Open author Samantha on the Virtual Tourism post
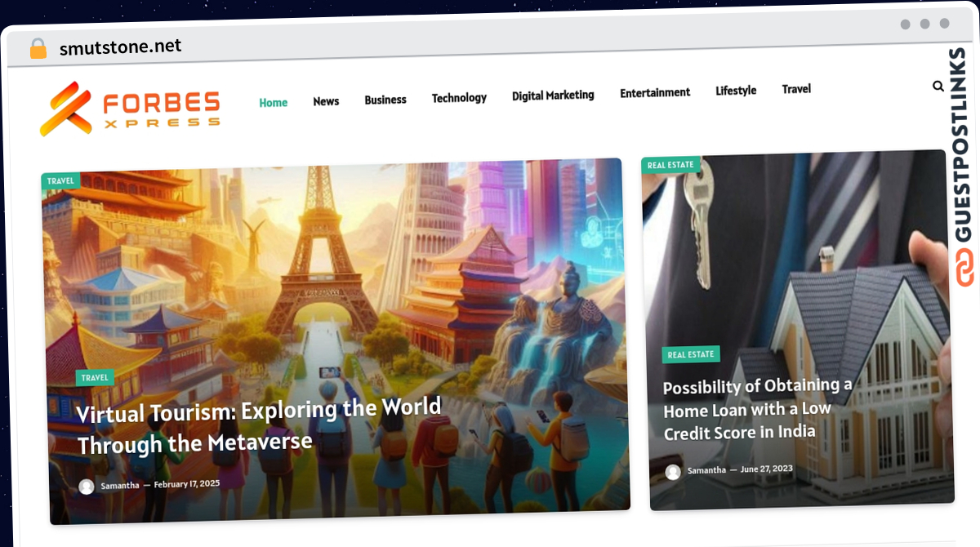The height and width of the screenshot is (547, 980). click(120, 486)
